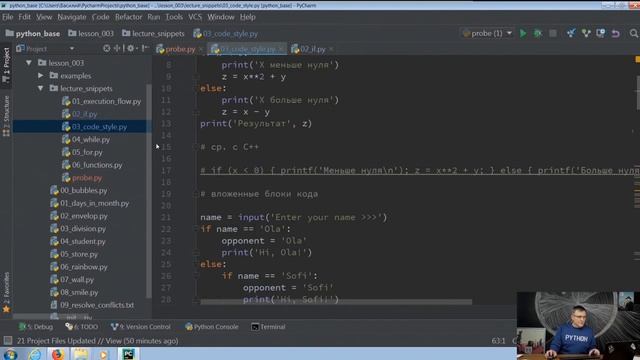
Task: Click the 63:1 cursor position indicator
Action: [x=498, y=340]
